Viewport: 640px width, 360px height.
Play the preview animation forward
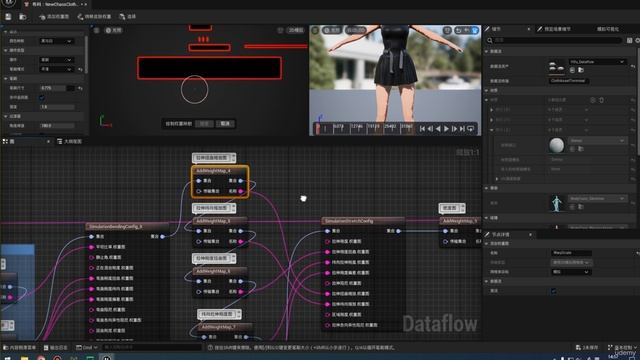[446, 129]
